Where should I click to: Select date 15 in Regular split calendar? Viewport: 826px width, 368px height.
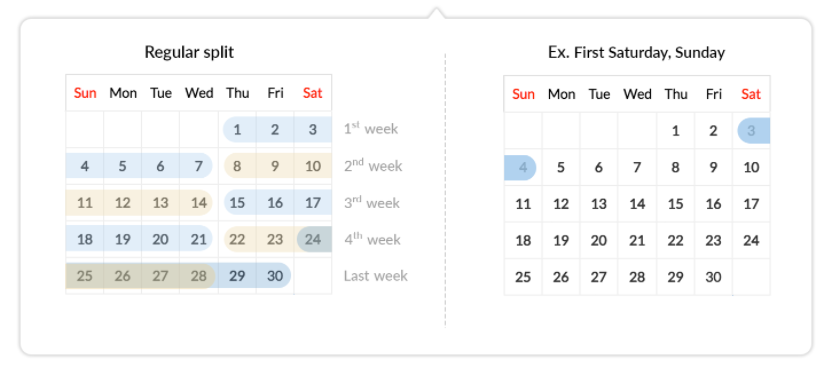point(237,203)
